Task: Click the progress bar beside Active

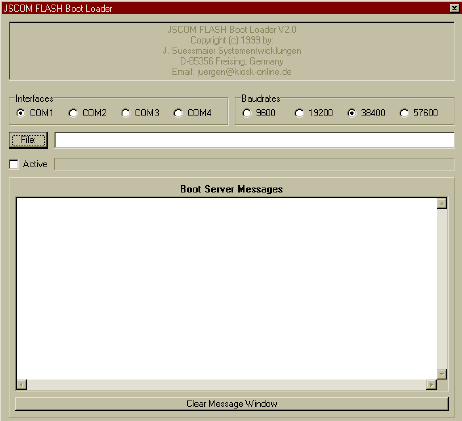Action: click(x=254, y=164)
